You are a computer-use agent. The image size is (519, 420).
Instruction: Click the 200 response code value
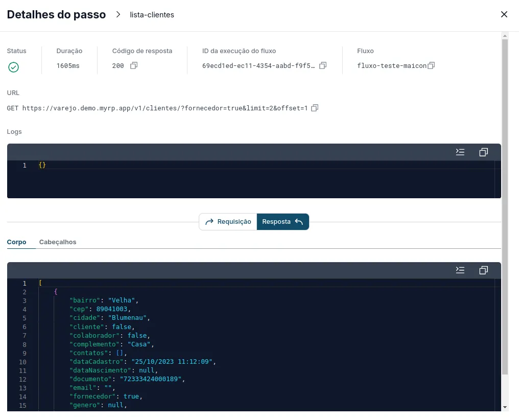pyautogui.click(x=118, y=66)
